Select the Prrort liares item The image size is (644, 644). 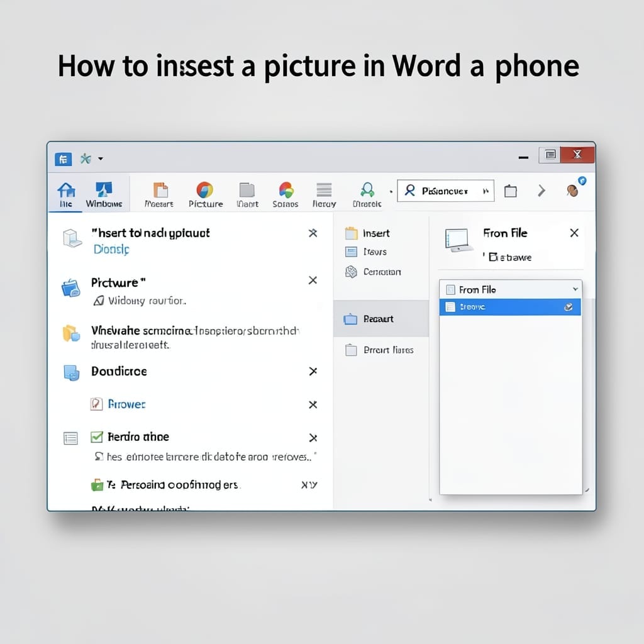[x=379, y=350]
